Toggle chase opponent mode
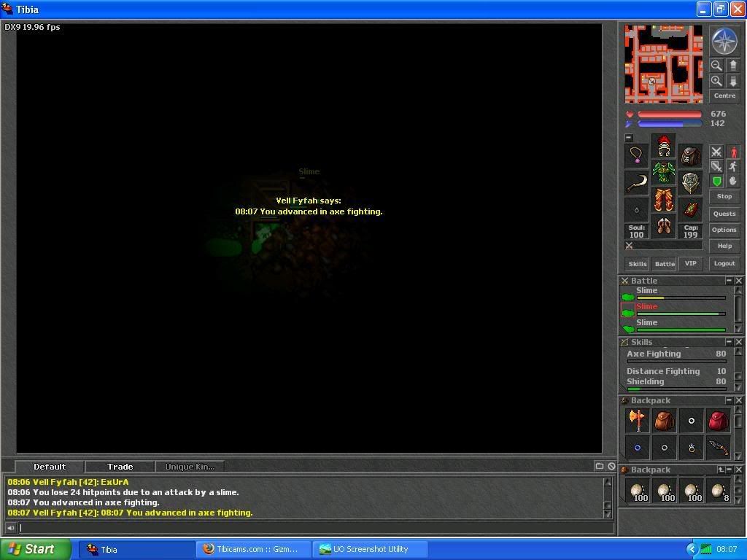 point(733,166)
